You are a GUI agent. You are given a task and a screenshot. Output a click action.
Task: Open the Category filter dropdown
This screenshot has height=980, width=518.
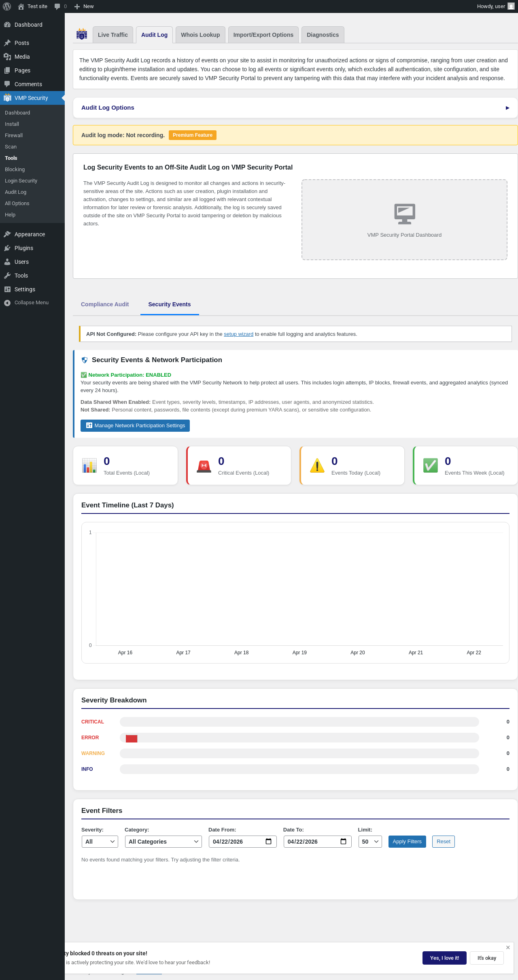click(x=163, y=842)
